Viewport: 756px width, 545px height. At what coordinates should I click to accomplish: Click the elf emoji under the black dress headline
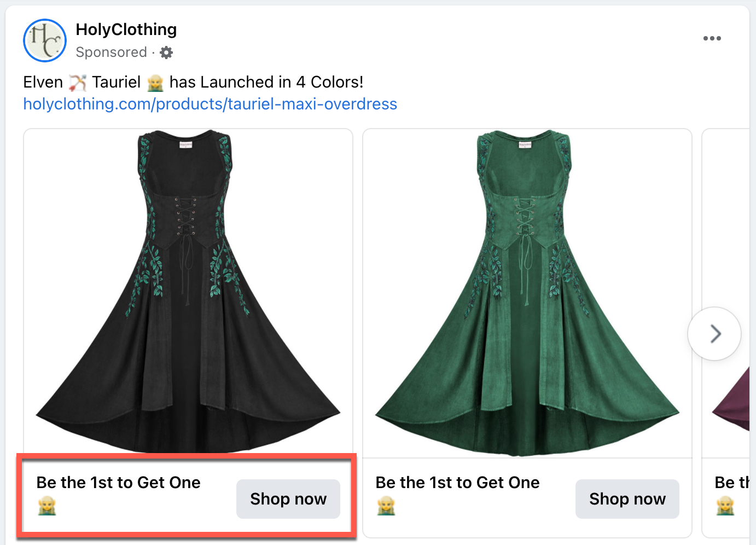47,506
